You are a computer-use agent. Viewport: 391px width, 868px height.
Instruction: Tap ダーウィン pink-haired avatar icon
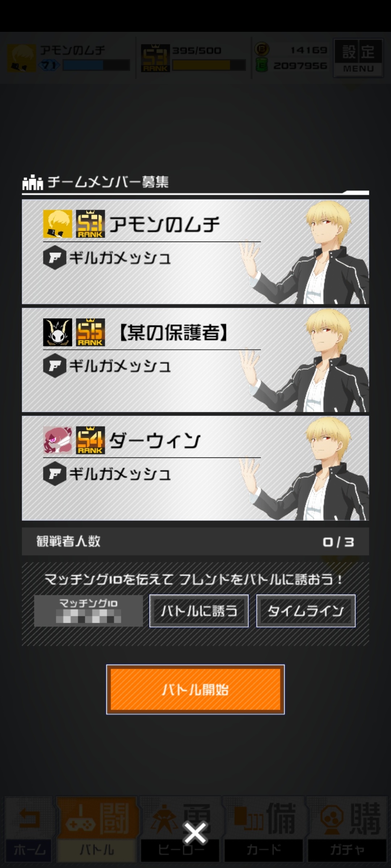tap(58, 440)
